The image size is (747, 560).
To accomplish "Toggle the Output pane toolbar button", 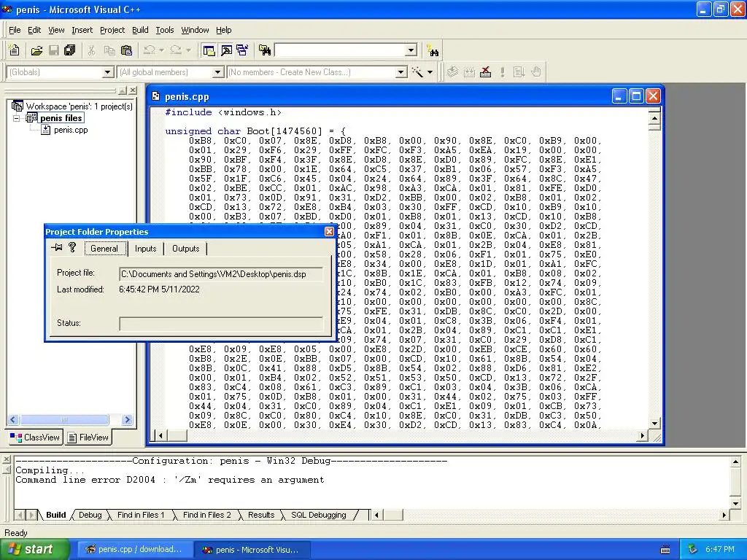I will pyautogui.click(x=226, y=50).
